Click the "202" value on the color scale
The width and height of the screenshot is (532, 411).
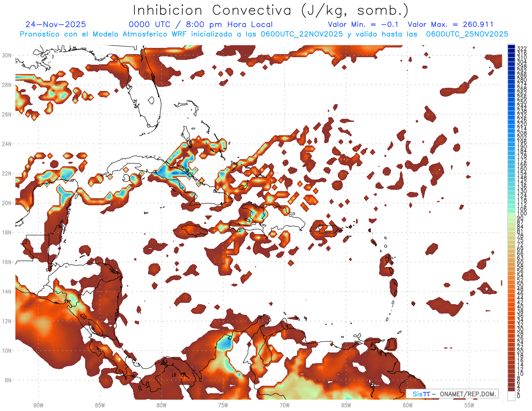tap(521, 138)
